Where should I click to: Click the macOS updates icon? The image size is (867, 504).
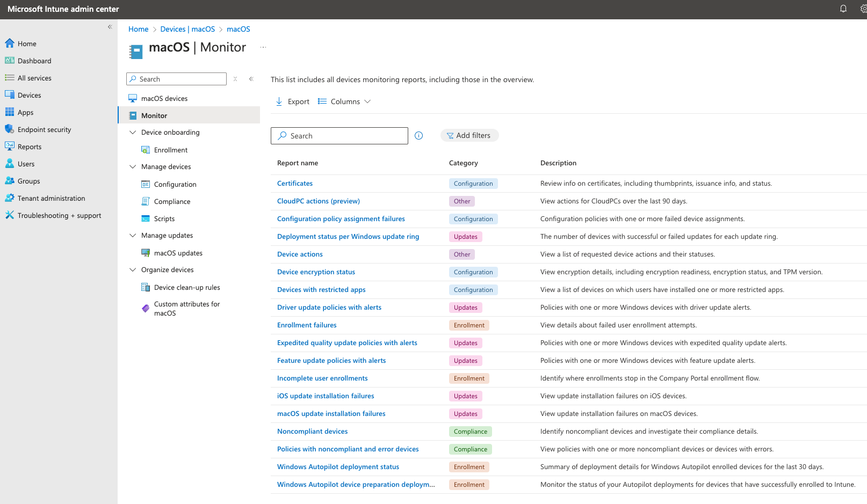point(146,253)
